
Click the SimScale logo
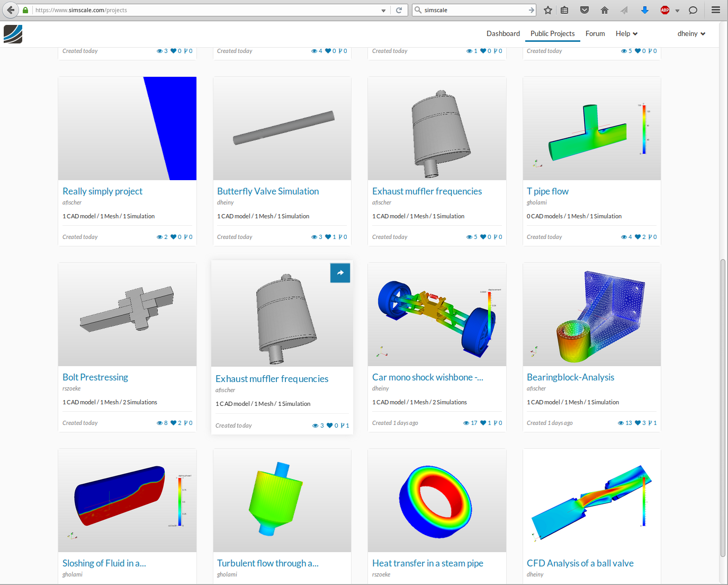(13, 34)
